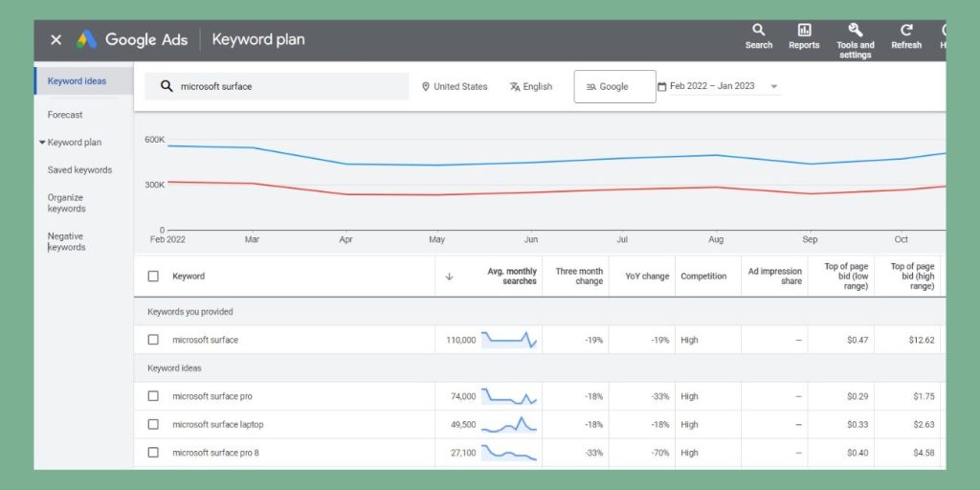This screenshot has width=980, height=490.
Task: Change the United States location setting
Action: (x=455, y=87)
